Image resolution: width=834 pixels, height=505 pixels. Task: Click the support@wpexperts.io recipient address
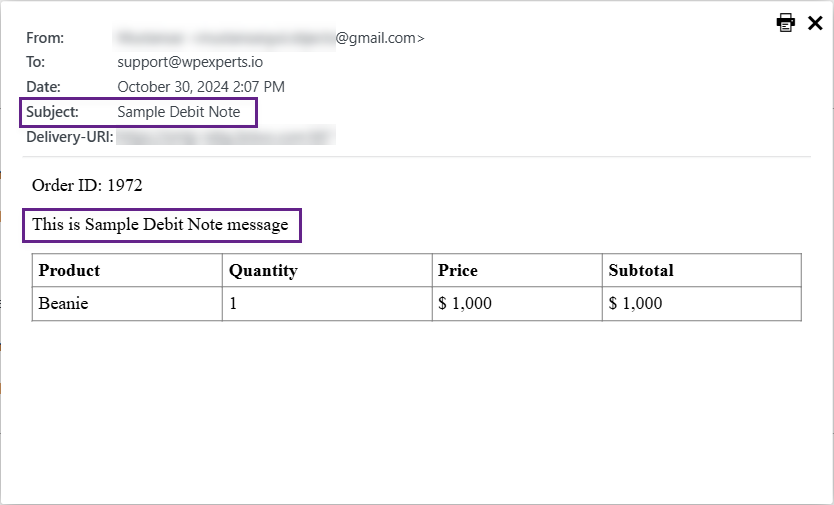(x=190, y=62)
